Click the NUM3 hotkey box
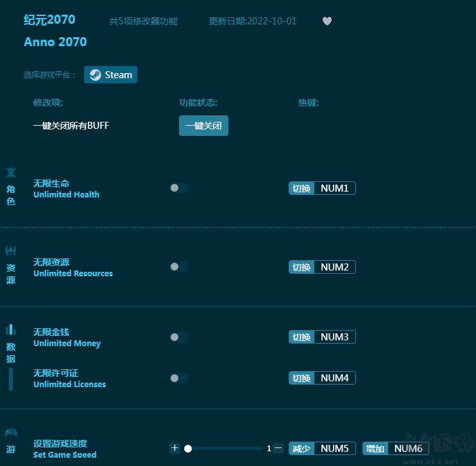The width and height of the screenshot is (476, 466). [x=334, y=337]
